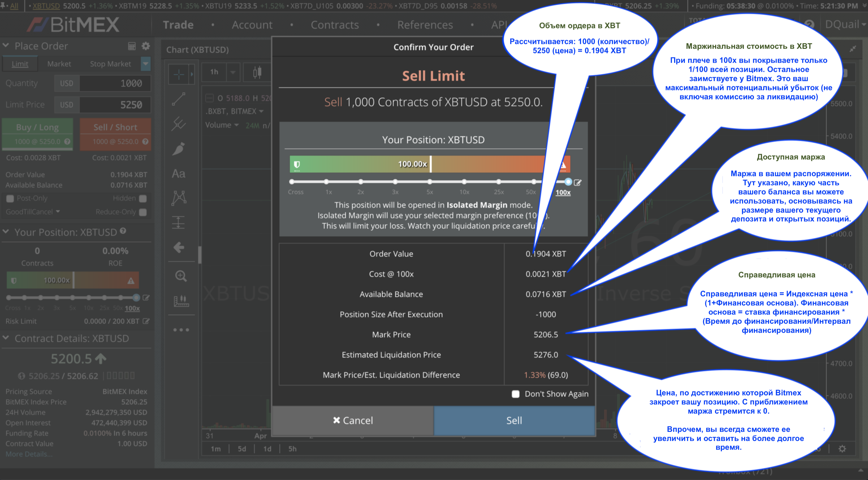Click help icon on Sell / Short button
The image size is (868, 480).
[x=145, y=141]
